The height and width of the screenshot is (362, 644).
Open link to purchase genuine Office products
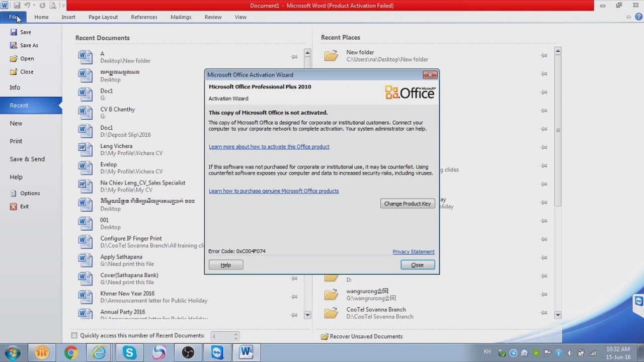(x=274, y=191)
